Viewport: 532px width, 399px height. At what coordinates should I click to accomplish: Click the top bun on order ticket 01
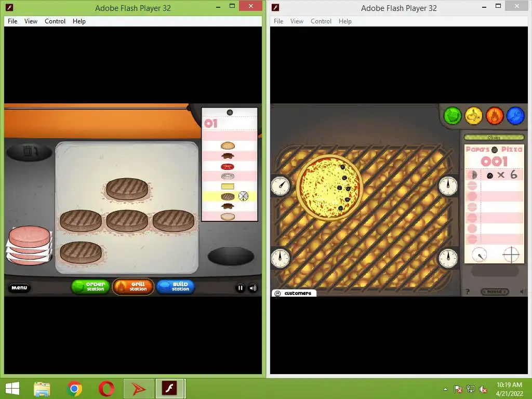228,146
